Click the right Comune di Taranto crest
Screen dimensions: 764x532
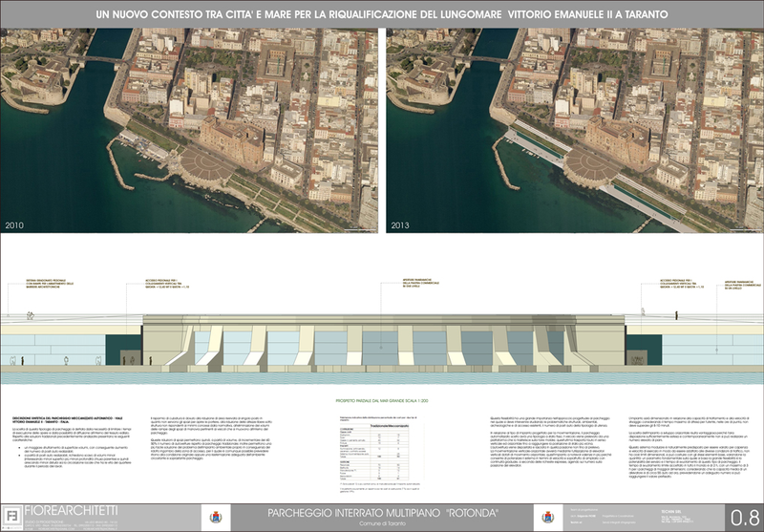[548, 517]
